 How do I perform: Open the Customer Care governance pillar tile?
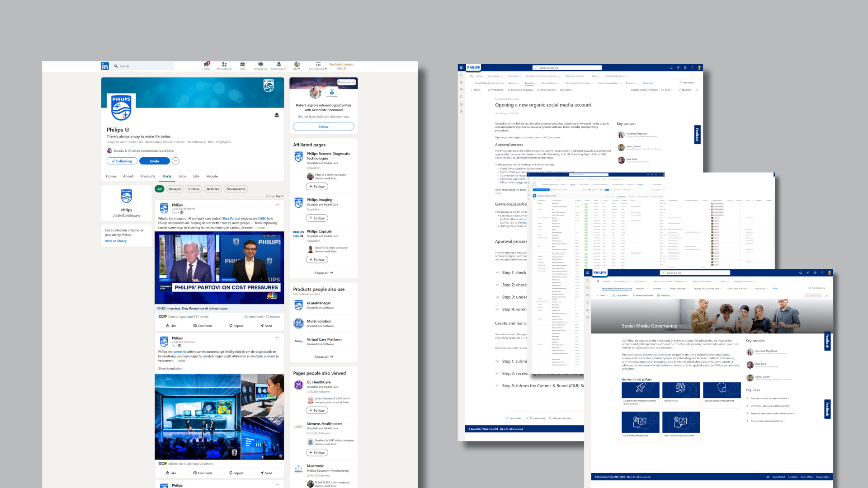[681, 394]
